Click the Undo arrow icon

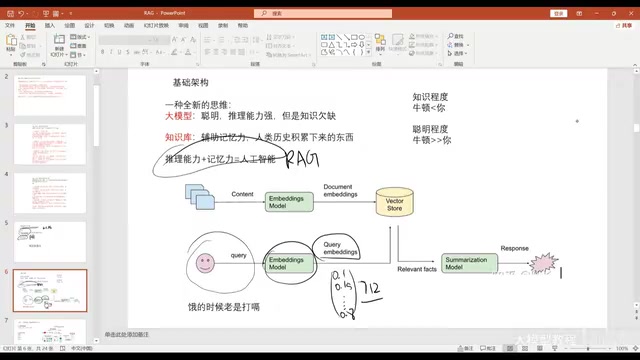click(21, 13)
